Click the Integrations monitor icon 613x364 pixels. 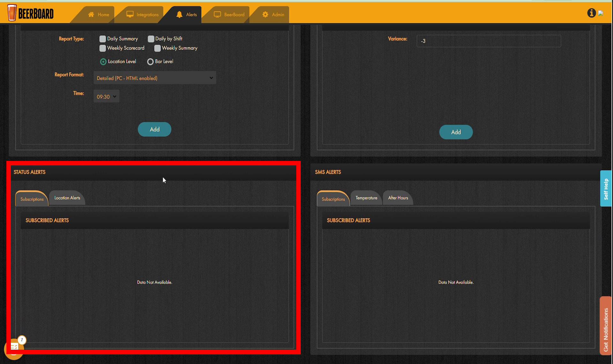130,14
